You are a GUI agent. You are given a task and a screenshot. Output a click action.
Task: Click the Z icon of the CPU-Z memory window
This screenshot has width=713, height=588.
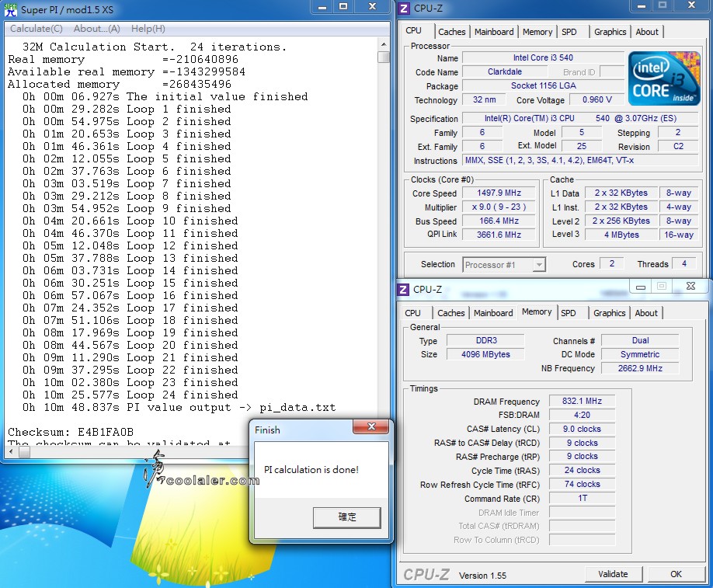(x=403, y=289)
